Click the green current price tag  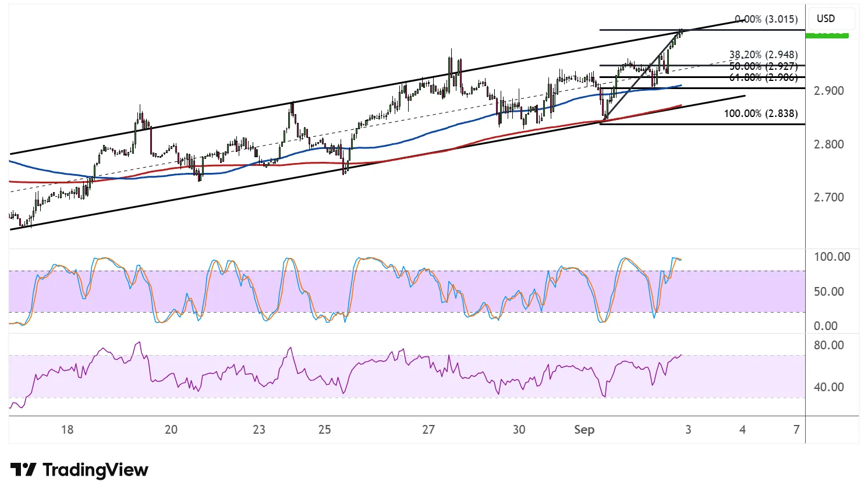point(827,36)
